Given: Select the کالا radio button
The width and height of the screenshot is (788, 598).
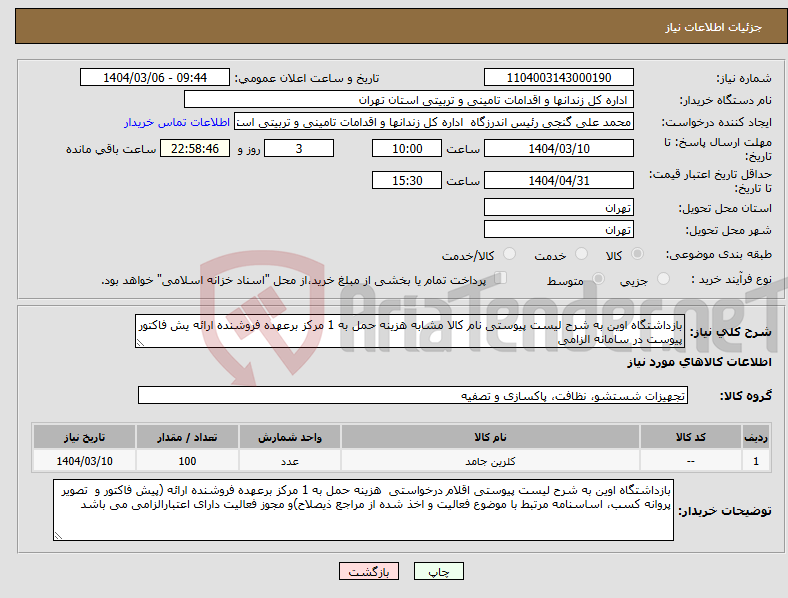Looking at the screenshot, I should click(x=637, y=254).
